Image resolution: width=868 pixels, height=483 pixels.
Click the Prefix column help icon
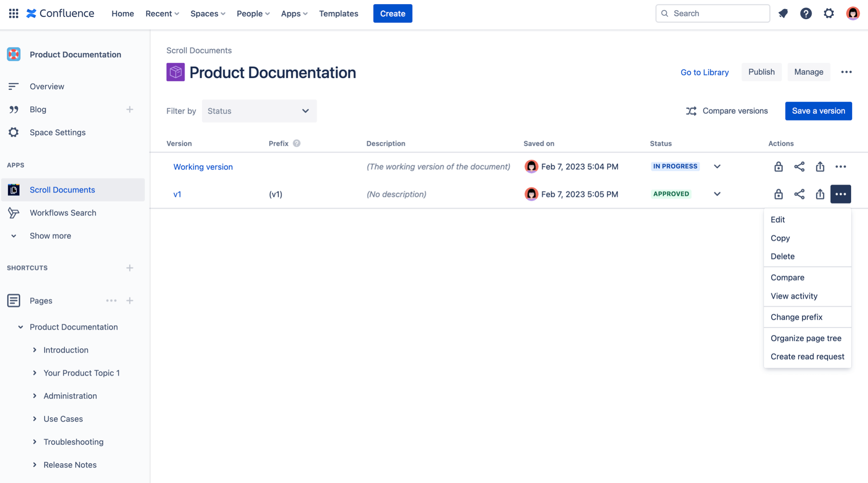(x=297, y=143)
